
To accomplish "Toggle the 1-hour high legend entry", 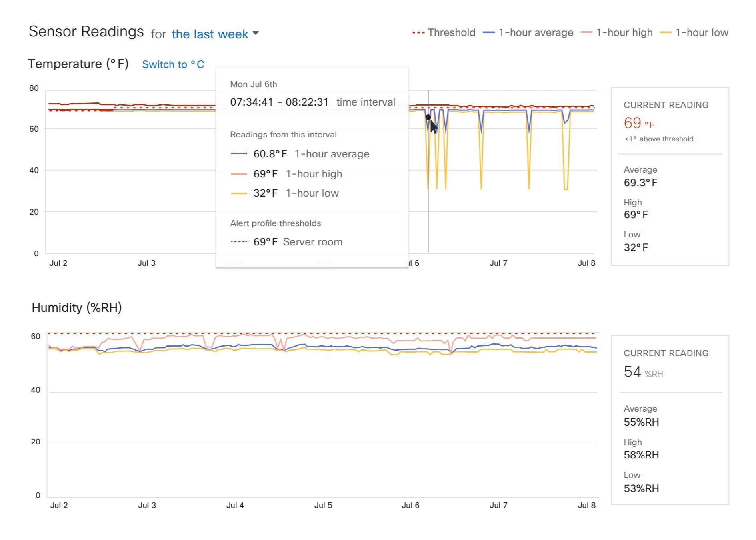I will click(616, 32).
